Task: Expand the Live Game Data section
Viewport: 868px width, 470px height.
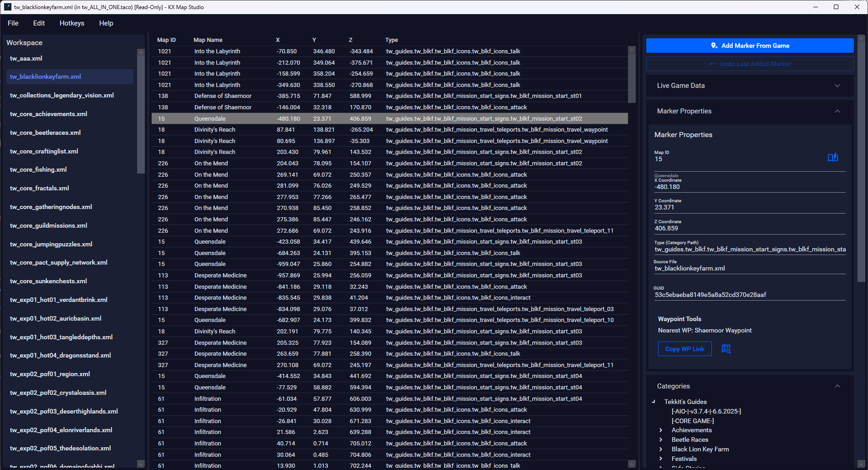Action: [x=837, y=86]
